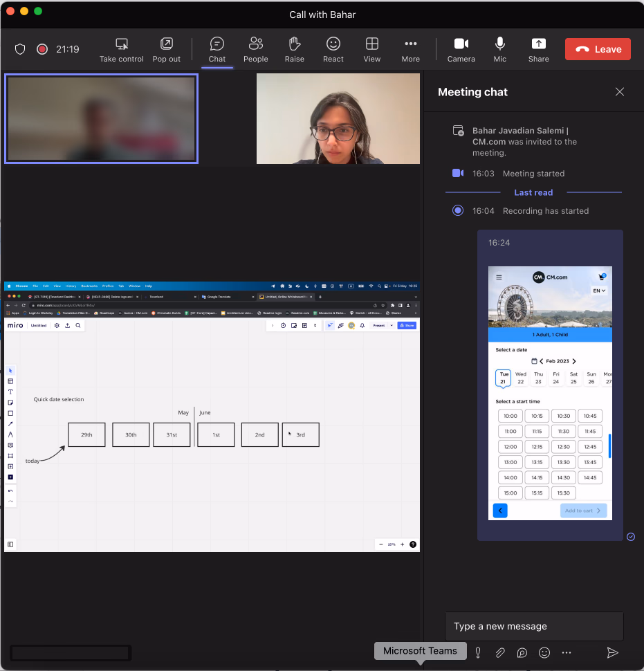Leave the call
Viewport: 644px width, 671px height.
[x=598, y=49]
